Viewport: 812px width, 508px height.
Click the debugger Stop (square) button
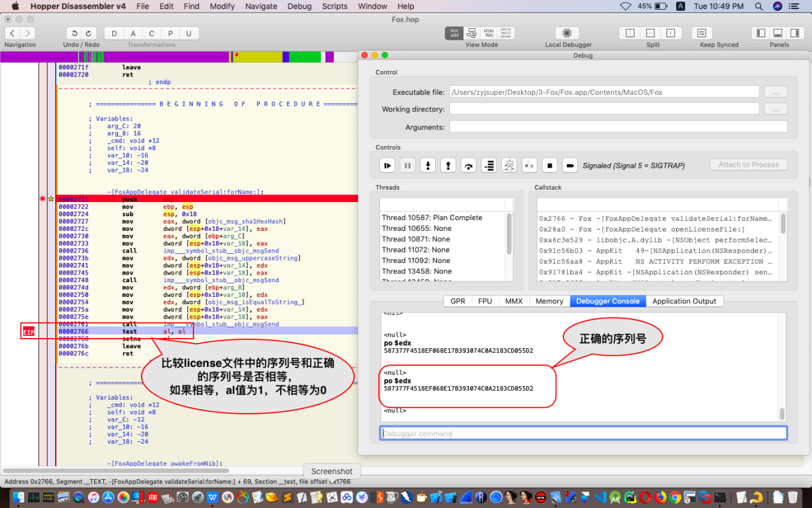(x=549, y=165)
